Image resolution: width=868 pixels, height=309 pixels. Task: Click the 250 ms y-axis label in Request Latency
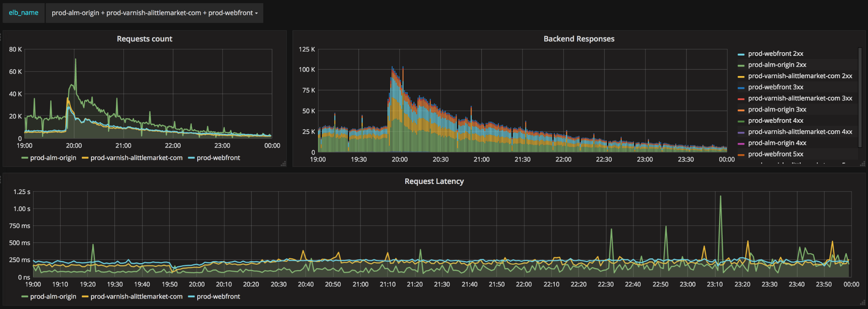click(20, 260)
